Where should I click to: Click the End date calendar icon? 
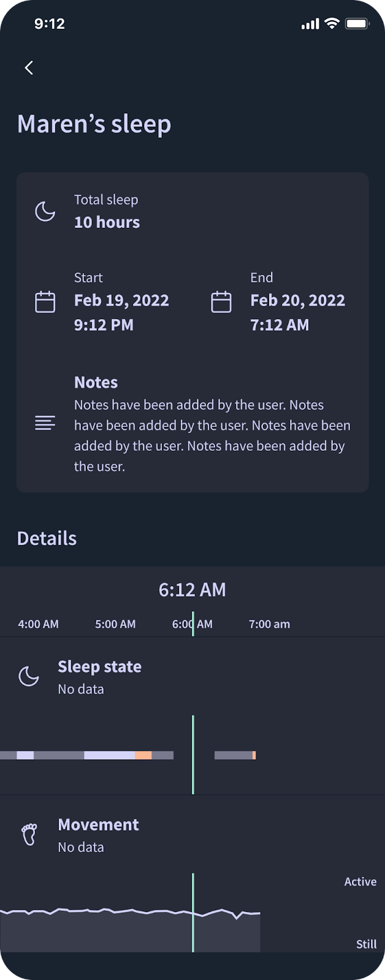pyautogui.click(x=221, y=302)
